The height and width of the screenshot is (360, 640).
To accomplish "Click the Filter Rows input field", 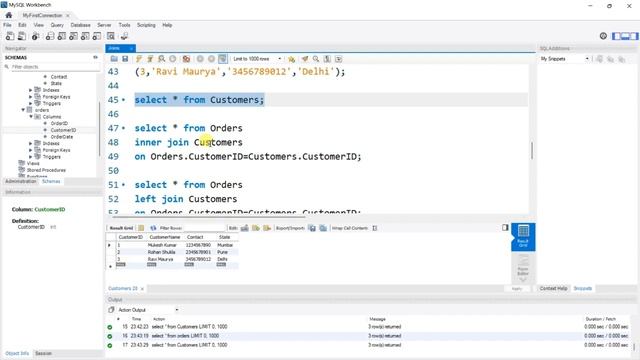I will (204, 228).
